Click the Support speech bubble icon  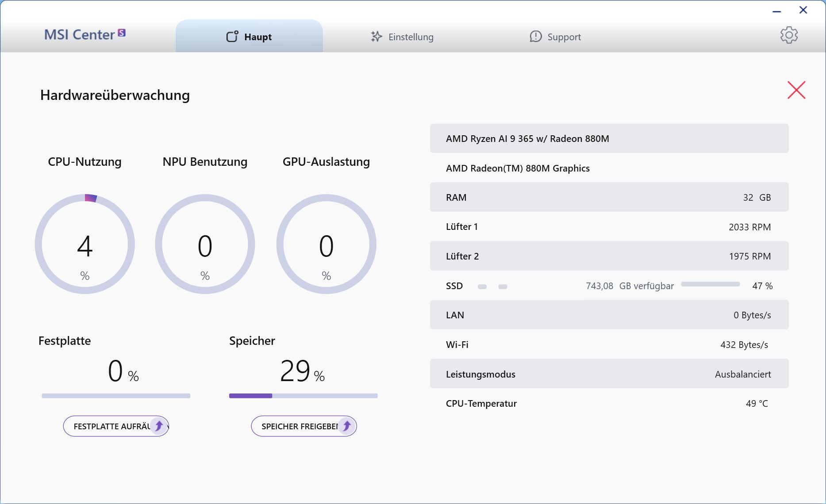point(535,37)
